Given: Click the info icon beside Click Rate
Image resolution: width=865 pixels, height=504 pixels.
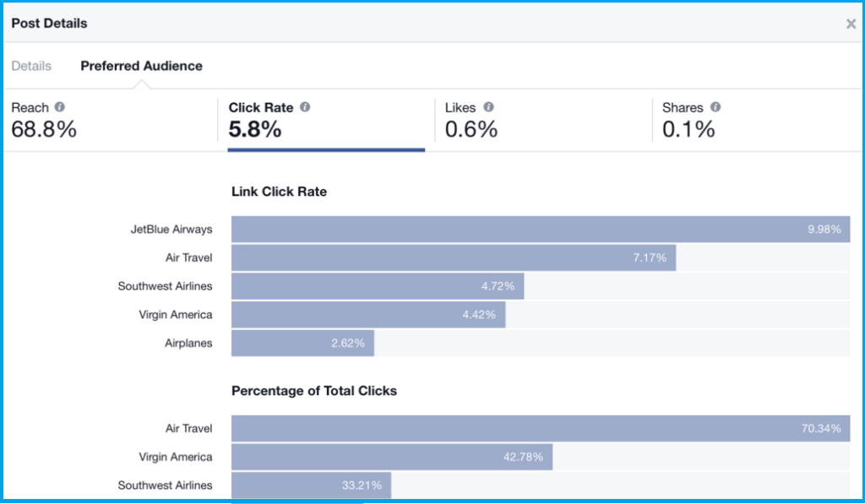Looking at the screenshot, I should (305, 107).
